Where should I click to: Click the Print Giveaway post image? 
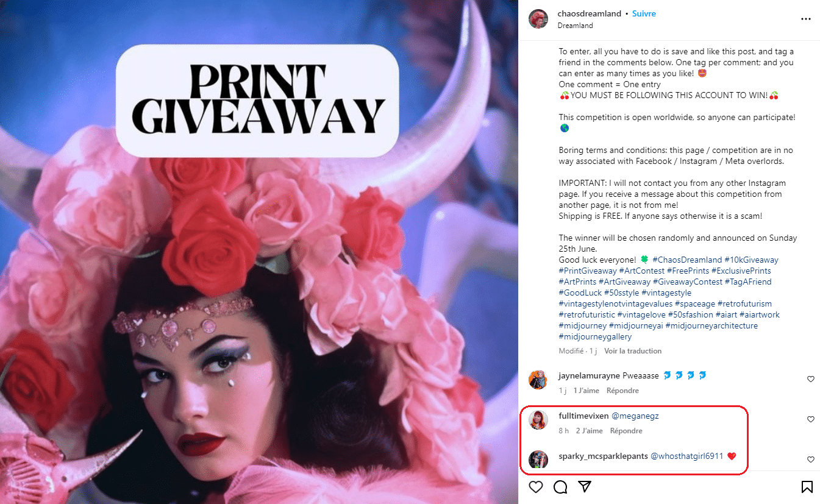[259, 252]
